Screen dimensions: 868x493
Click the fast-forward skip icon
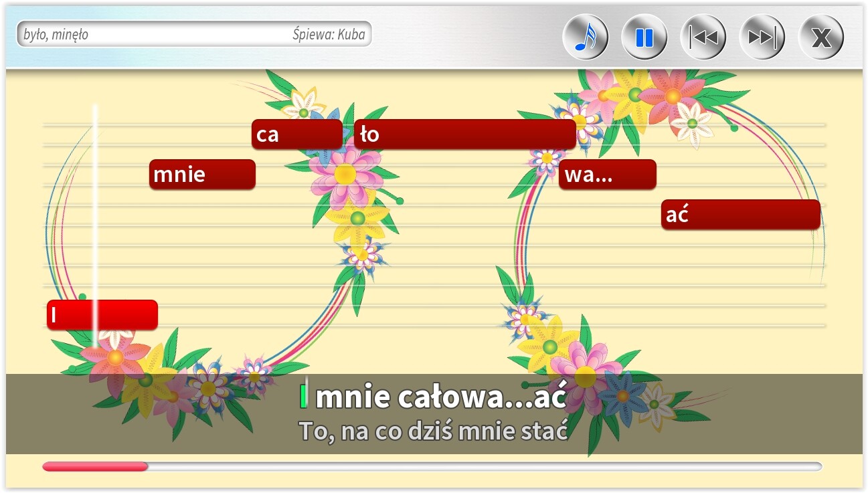761,36
